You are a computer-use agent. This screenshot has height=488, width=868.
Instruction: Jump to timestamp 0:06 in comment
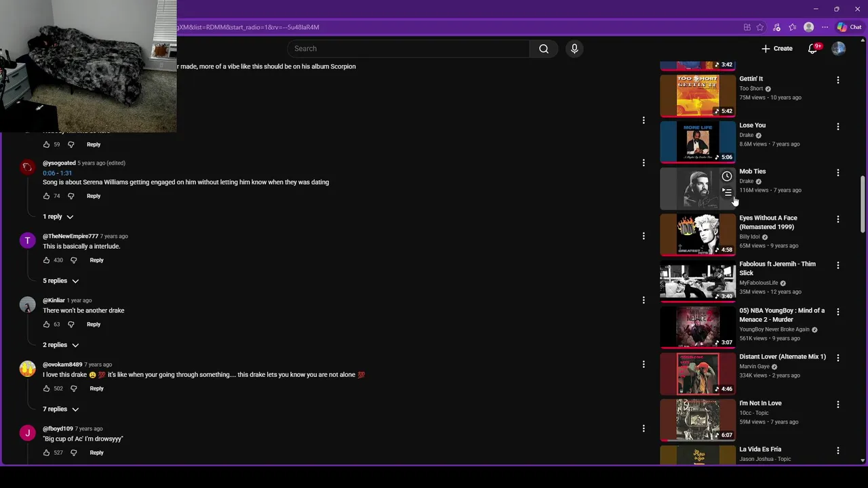click(48, 173)
